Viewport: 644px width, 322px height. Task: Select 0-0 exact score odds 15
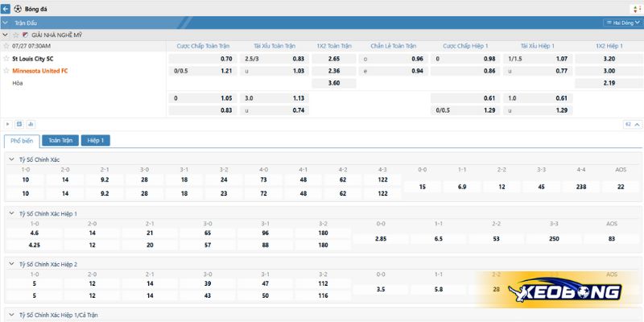[422, 186]
